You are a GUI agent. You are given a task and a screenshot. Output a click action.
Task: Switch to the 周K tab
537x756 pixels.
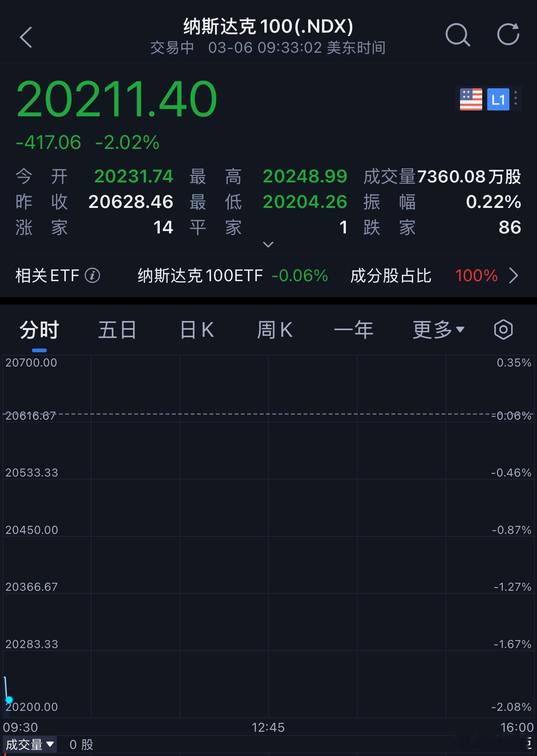pos(275,330)
